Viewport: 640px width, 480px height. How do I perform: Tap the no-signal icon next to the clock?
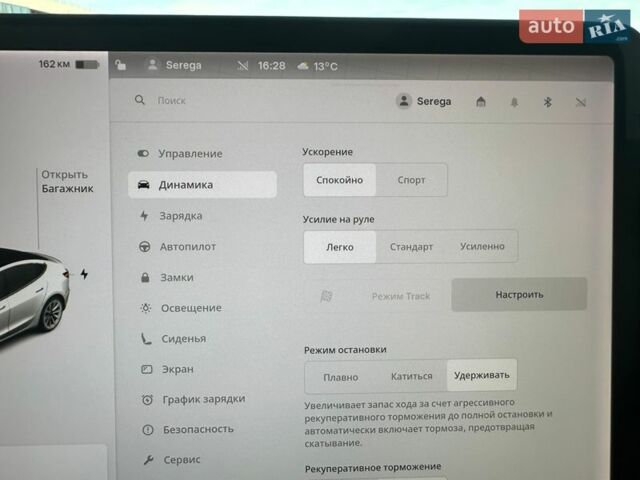click(x=242, y=65)
